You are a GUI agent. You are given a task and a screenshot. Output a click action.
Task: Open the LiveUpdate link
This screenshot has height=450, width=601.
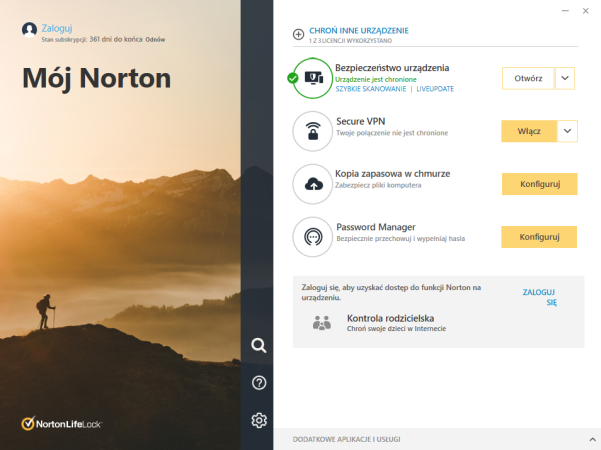click(x=434, y=89)
